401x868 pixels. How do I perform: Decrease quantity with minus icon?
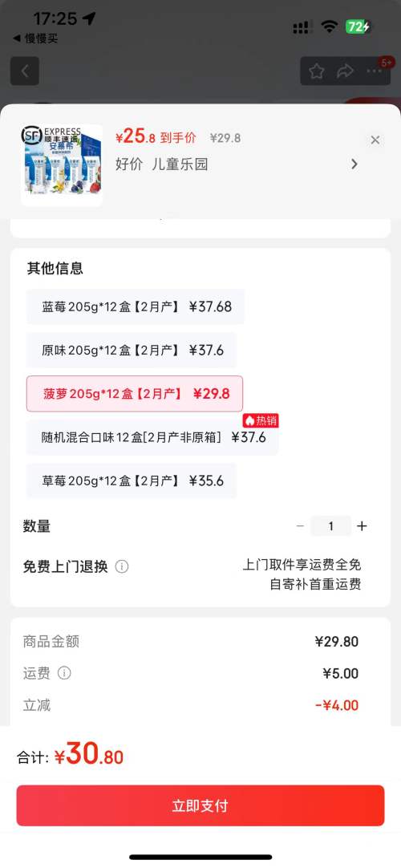[300, 526]
